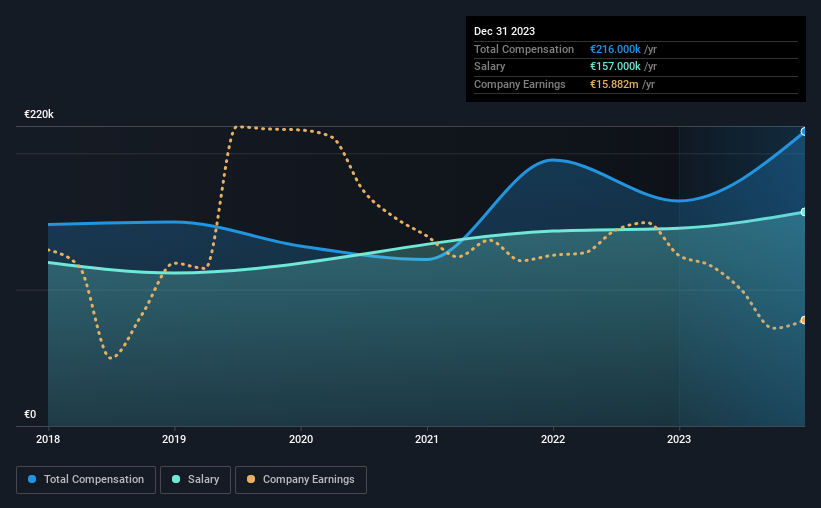
Task: Toggle the Company Earnings legend button
Action: (301, 480)
